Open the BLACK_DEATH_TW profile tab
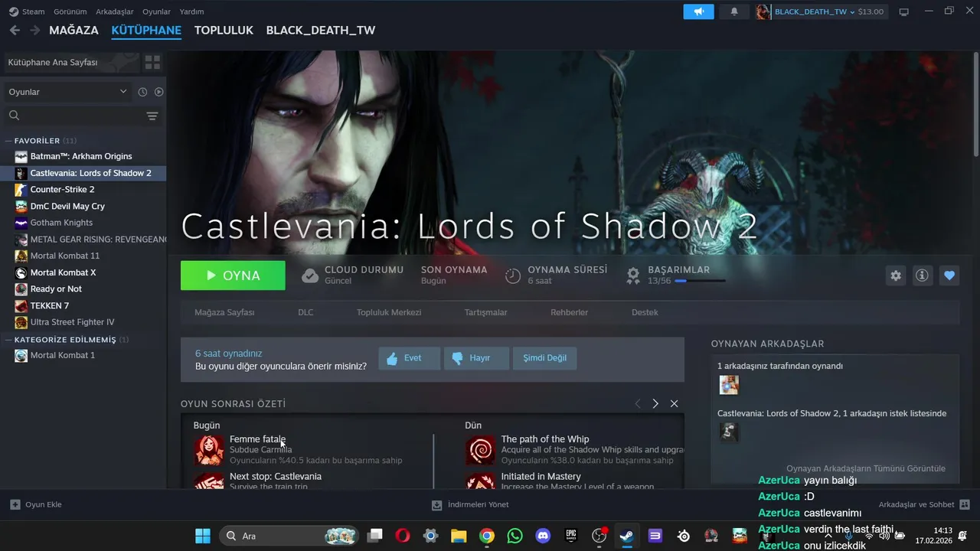 pos(321,31)
